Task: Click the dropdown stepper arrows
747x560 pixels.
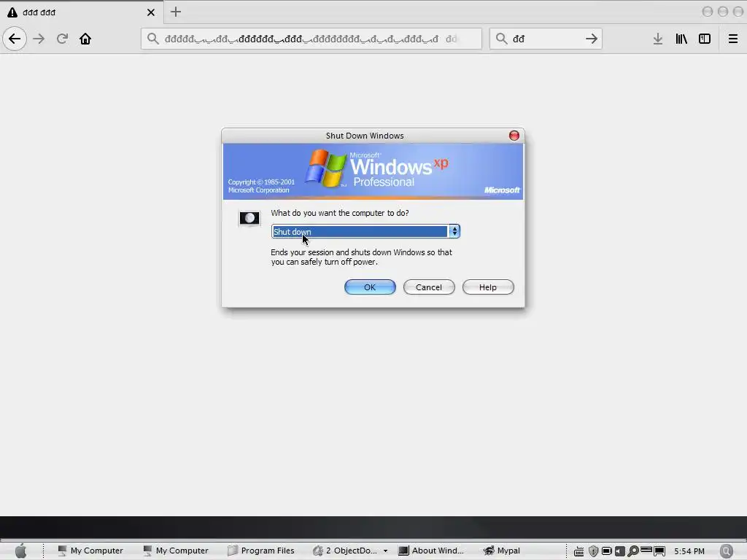Action: pyautogui.click(x=454, y=231)
